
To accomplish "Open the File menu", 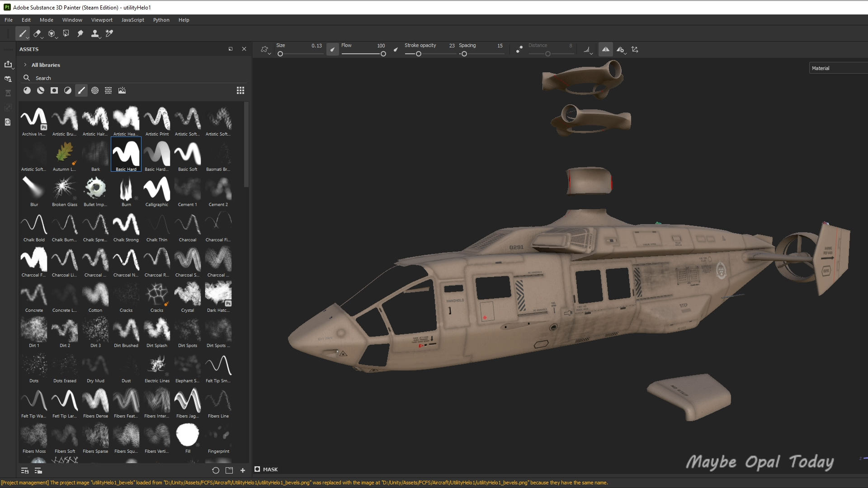I will click(x=9, y=20).
